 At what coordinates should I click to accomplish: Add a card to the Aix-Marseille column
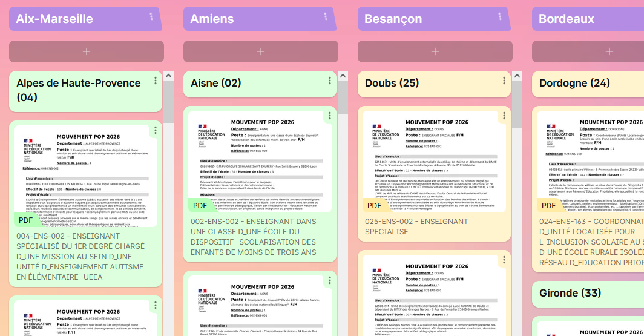click(x=86, y=52)
